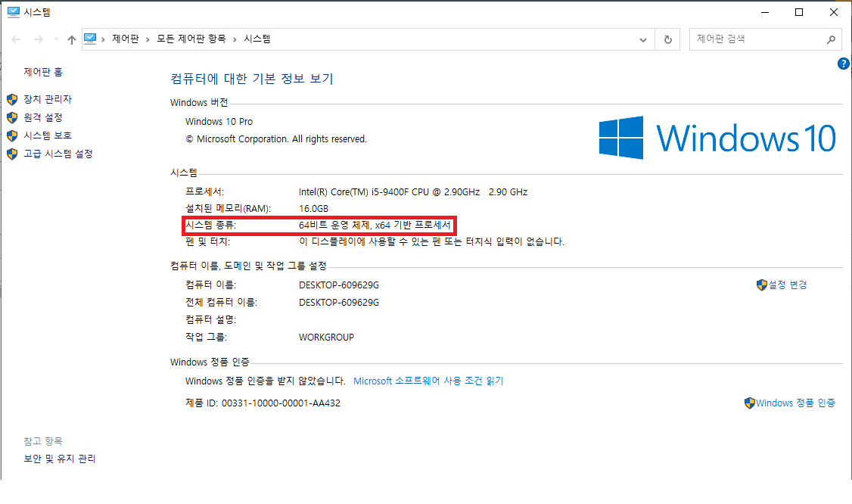Focus the 제어판 검색 search box
The height and width of the screenshot is (504, 852).
pos(766,39)
